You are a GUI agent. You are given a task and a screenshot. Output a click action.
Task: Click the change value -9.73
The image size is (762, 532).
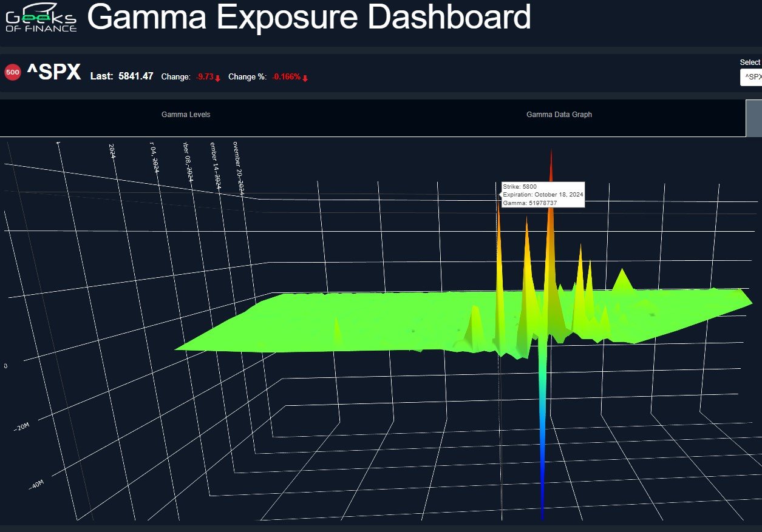pos(204,77)
